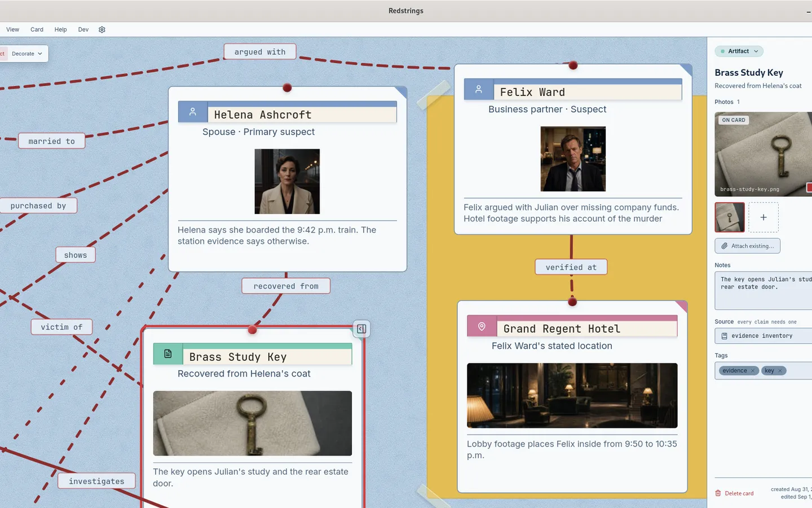The width and height of the screenshot is (812, 508).
Task: Select the 'purchased by' connection label
Action: pos(38,206)
